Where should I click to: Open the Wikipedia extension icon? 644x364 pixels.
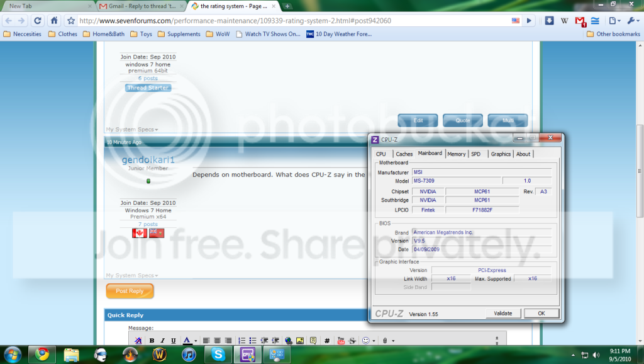[565, 21]
